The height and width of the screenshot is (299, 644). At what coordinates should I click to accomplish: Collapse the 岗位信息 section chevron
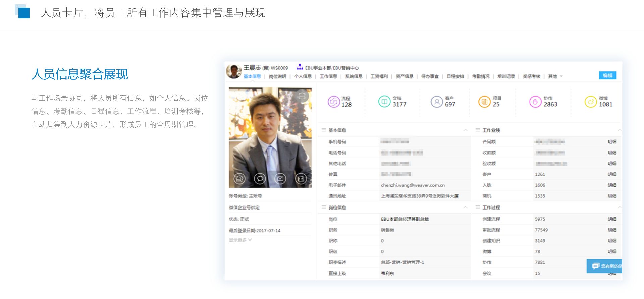(465, 207)
